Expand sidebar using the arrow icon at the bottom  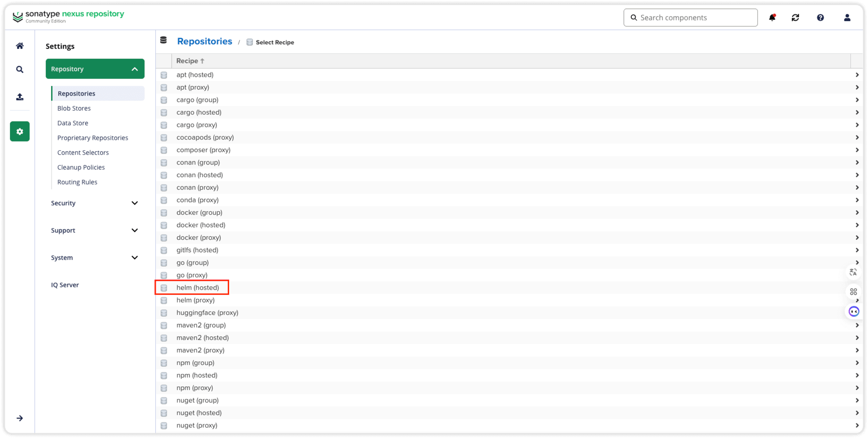[20, 418]
